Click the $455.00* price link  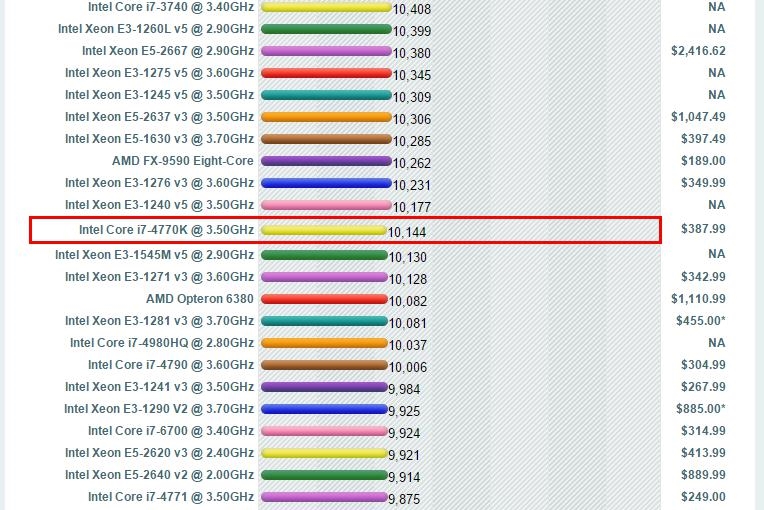pyautogui.click(x=701, y=321)
